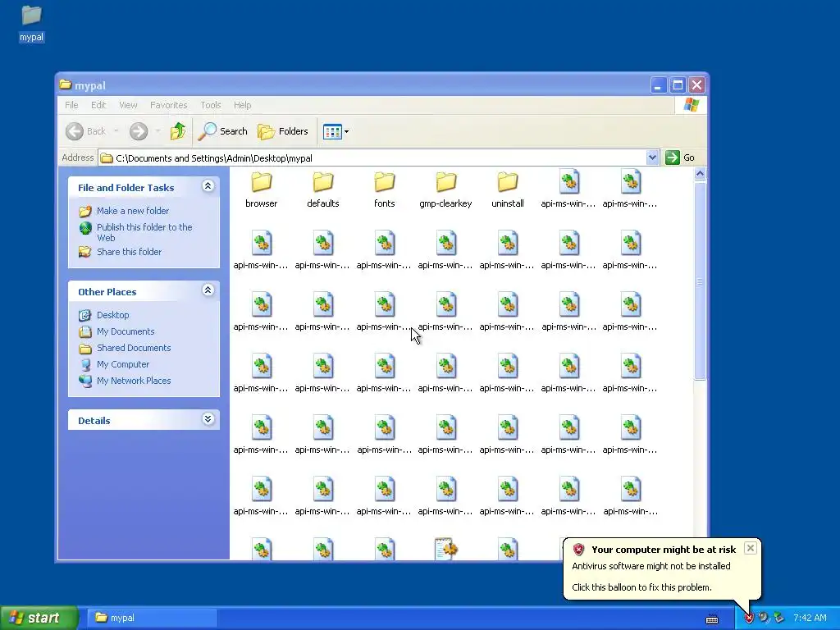Click the Go button
The width and height of the screenshot is (840, 630).
click(680, 157)
